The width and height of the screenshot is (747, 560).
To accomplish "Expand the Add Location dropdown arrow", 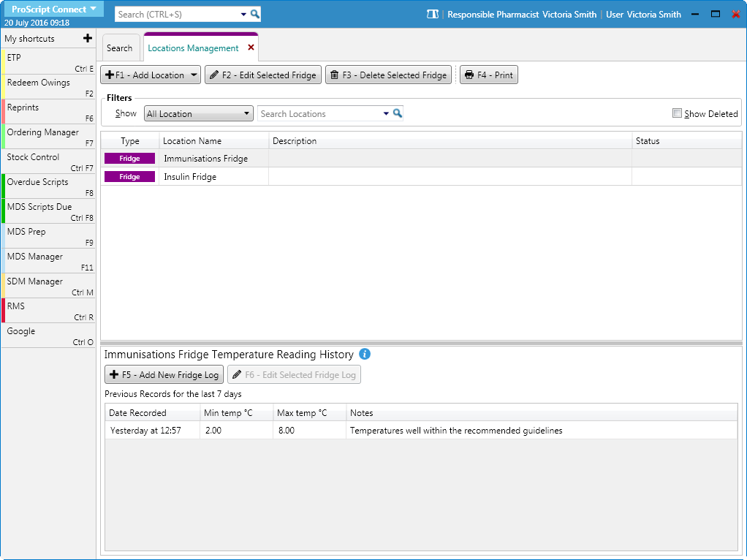I will coord(194,75).
